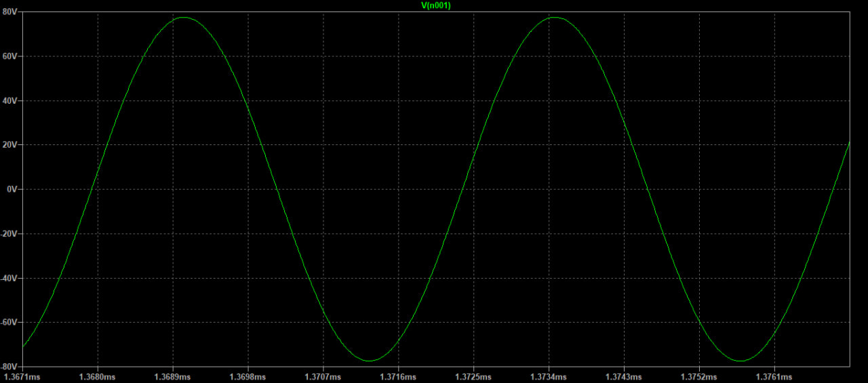Image resolution: width=868 pixels, height=383 pixels.
Task: Select the 1.3680ms time axis label
Action: [98, 376]
